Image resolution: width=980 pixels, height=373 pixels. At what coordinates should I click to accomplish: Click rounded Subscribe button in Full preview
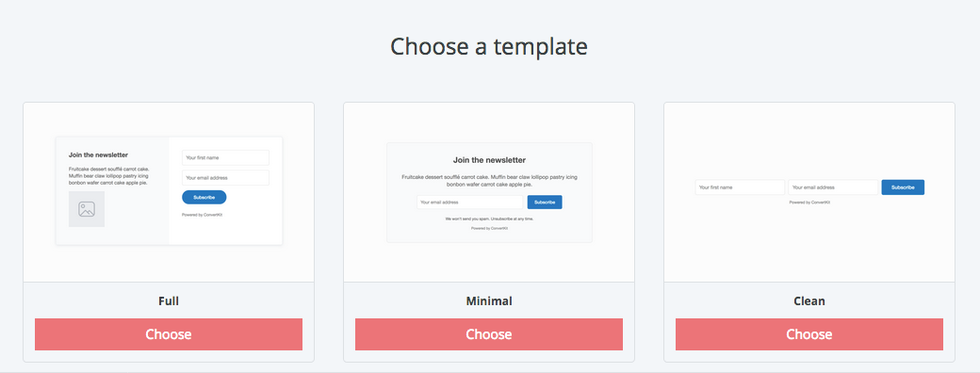click(204, 198)
